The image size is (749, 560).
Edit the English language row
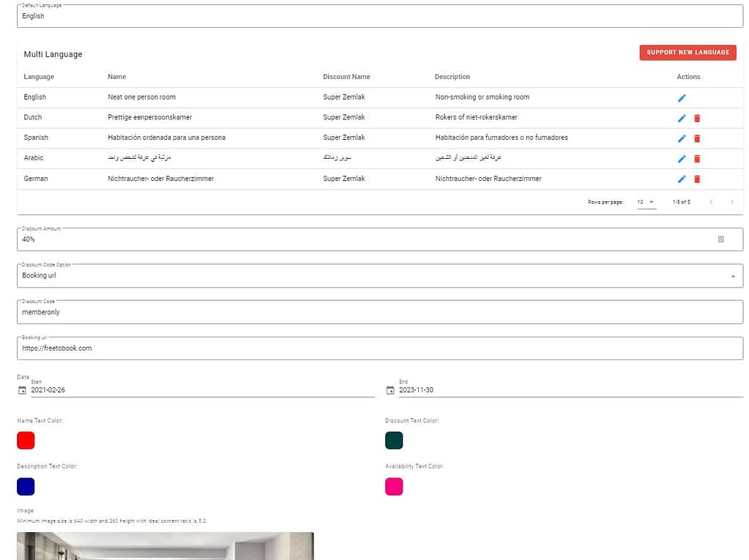coord(682,98)
